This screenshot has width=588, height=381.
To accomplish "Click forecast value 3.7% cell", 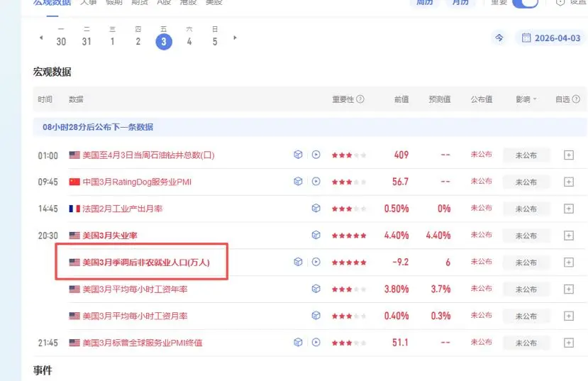I will pos(440,289).
